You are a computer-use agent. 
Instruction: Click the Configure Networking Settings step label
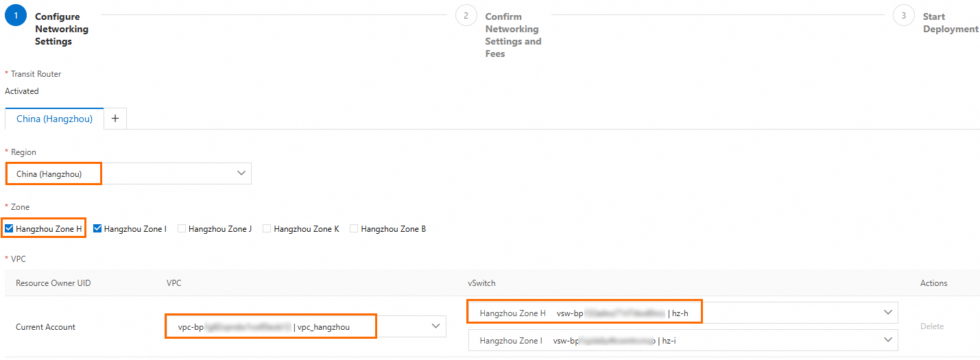[62, 29]
